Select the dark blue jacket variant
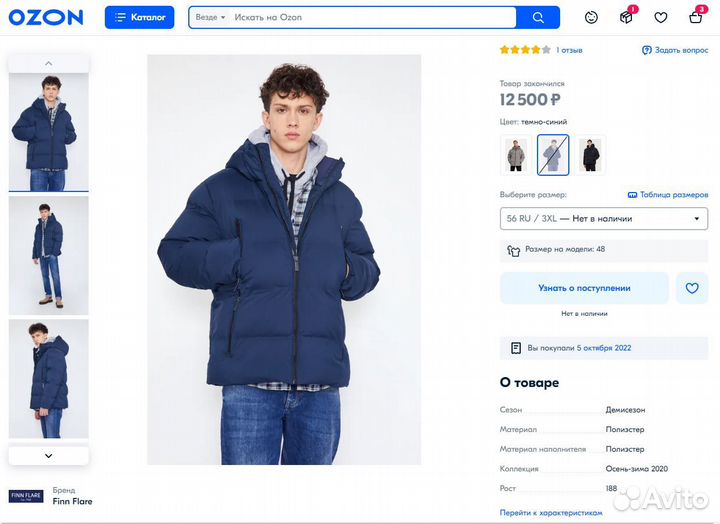 (x=553, y=155)
